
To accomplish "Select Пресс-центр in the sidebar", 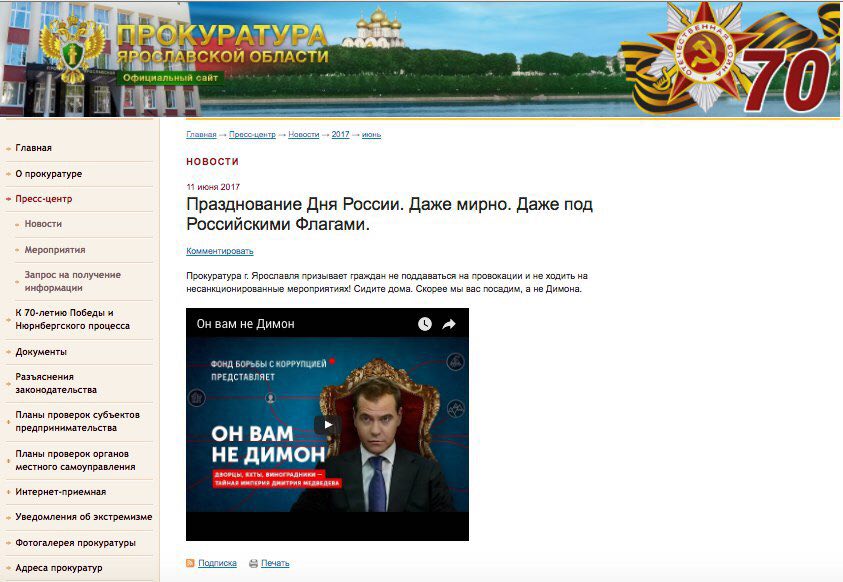I will coord(44,199).
